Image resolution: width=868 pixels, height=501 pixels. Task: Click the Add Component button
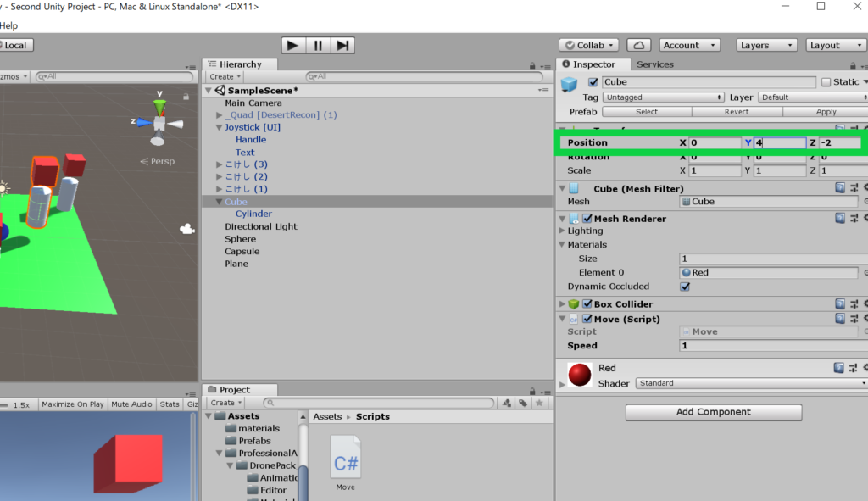click(x=713, y=412)
